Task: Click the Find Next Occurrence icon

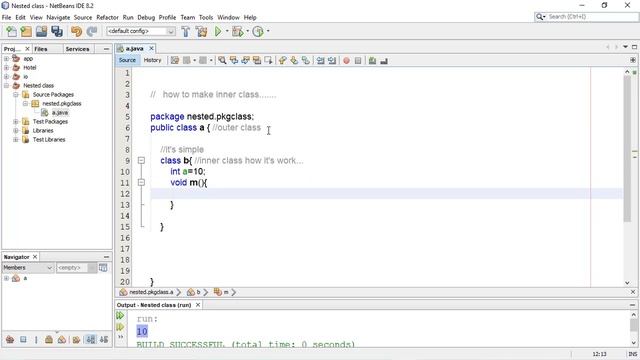Action: pos(245,60)
